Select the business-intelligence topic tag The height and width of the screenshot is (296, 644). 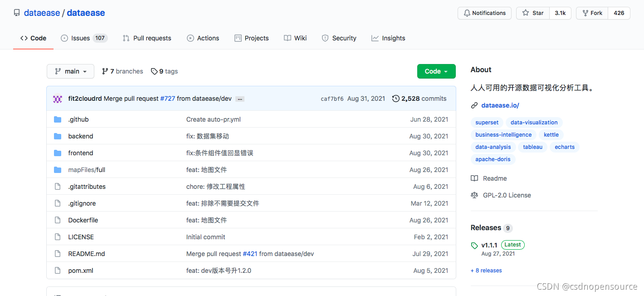coord(503,135)
